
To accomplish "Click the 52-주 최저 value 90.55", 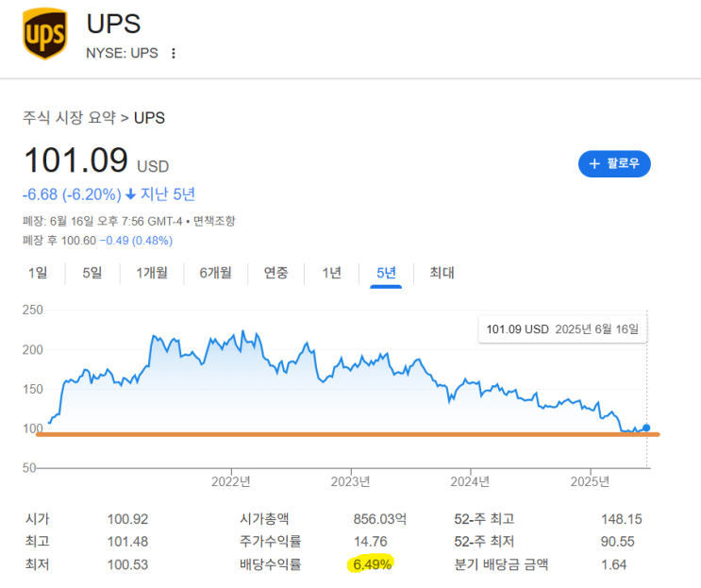I will (617, 542).
